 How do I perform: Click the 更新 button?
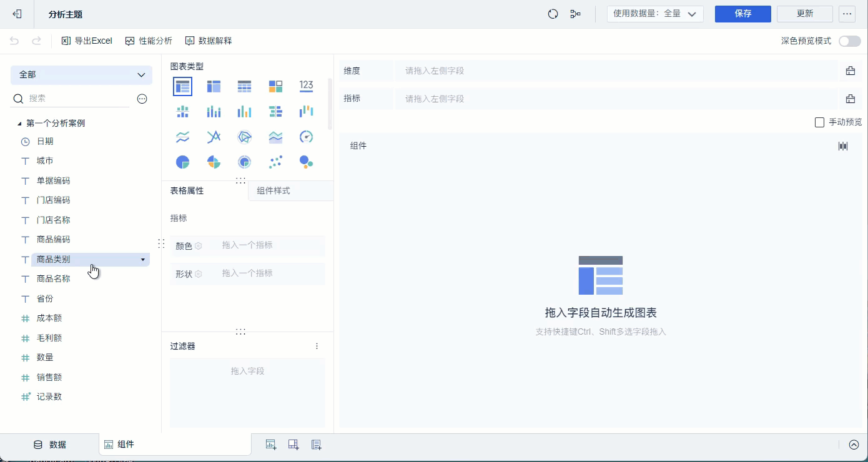point(805,14)
